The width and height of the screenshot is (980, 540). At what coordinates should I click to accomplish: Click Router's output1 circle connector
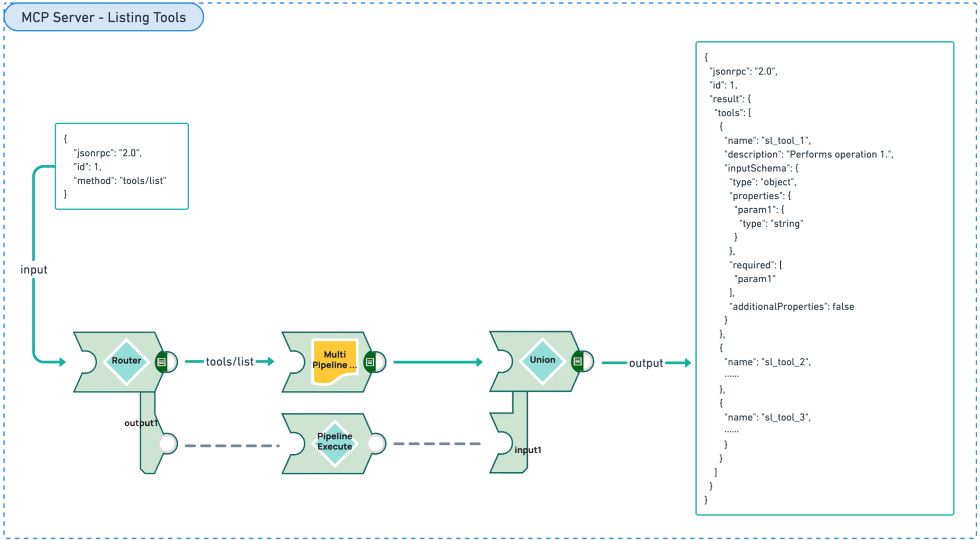(x=168, y=444)
